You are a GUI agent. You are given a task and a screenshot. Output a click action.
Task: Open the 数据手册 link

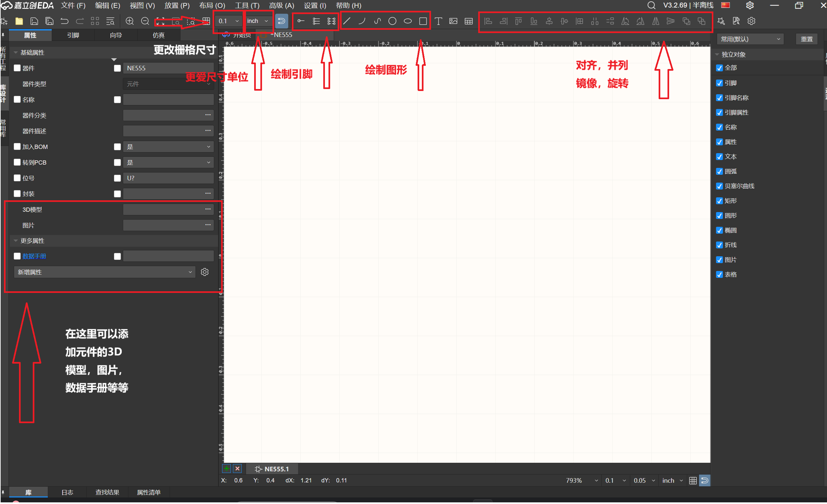tap(34, 256)
